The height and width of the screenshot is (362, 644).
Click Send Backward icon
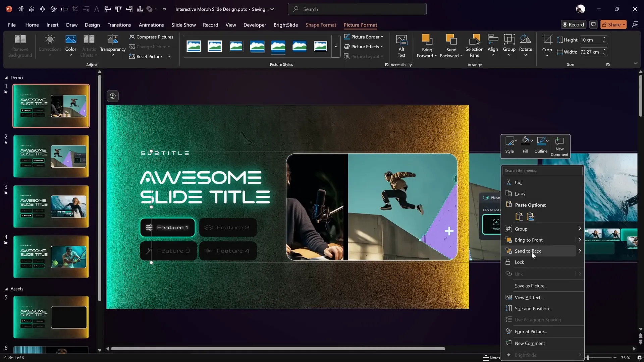point(451,40)
